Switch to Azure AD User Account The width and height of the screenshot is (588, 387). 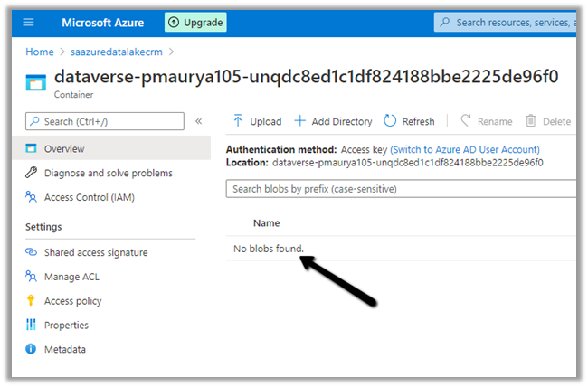click(x=465, y=150)
